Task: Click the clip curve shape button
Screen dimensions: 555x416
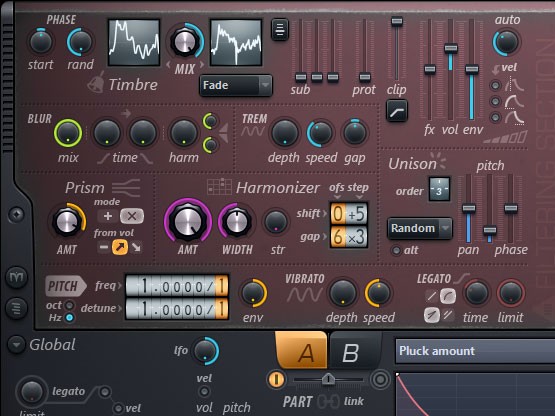Action: (x=397, y=111)
